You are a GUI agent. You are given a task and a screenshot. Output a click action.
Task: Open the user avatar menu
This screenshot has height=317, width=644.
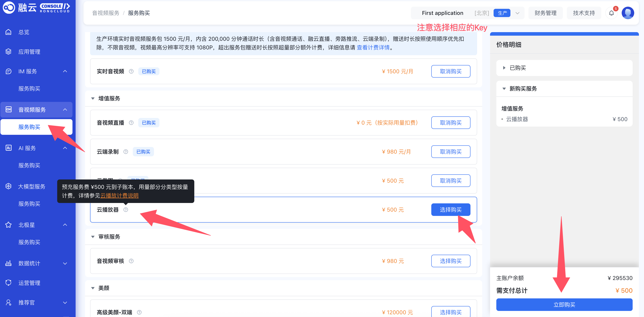coord(628,13)
